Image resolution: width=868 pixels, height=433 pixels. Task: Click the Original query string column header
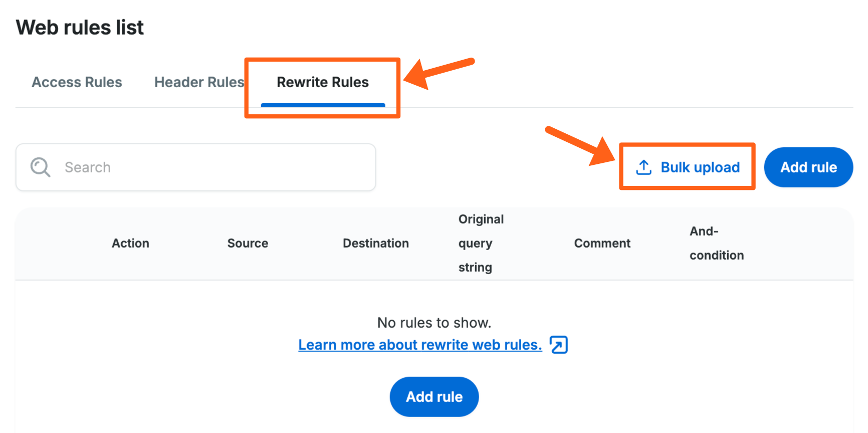click(480, 244)
